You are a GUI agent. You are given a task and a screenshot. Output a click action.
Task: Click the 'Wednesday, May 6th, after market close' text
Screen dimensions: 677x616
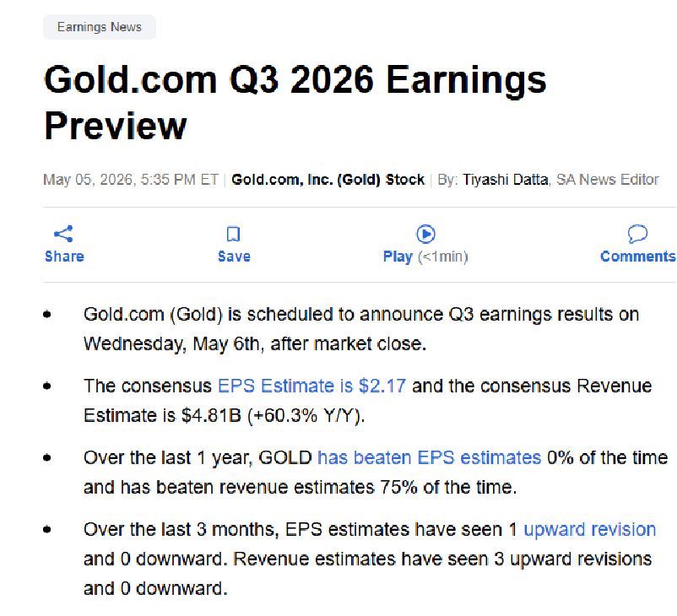click(x=254, y=344)
